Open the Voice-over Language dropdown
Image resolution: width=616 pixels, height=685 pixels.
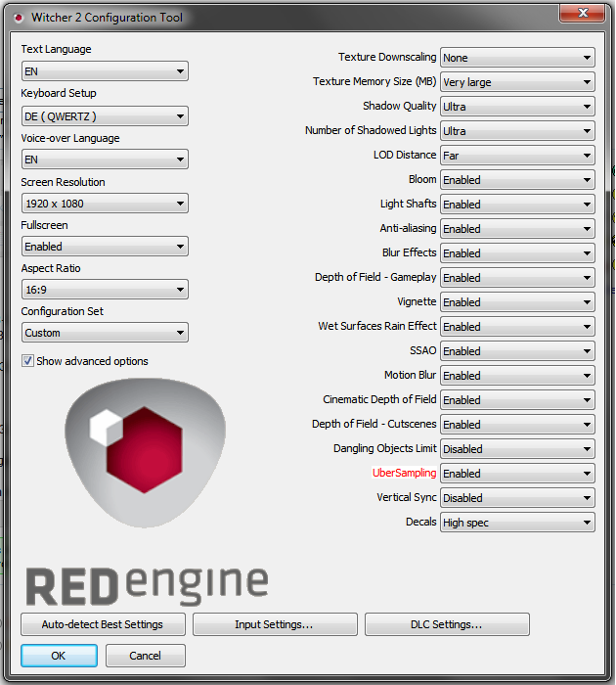pos(105,160)
